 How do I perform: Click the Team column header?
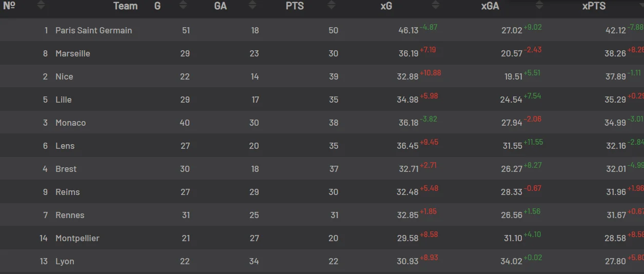[125, 6]
